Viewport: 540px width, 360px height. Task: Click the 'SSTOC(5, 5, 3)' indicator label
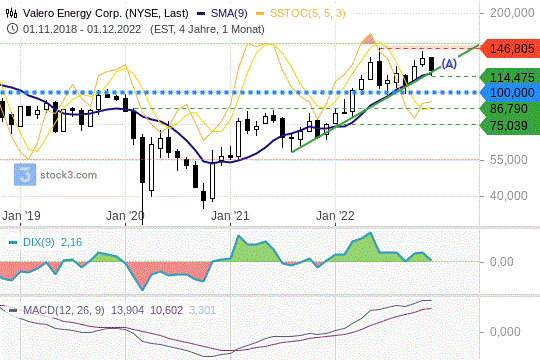click(308, 13)
